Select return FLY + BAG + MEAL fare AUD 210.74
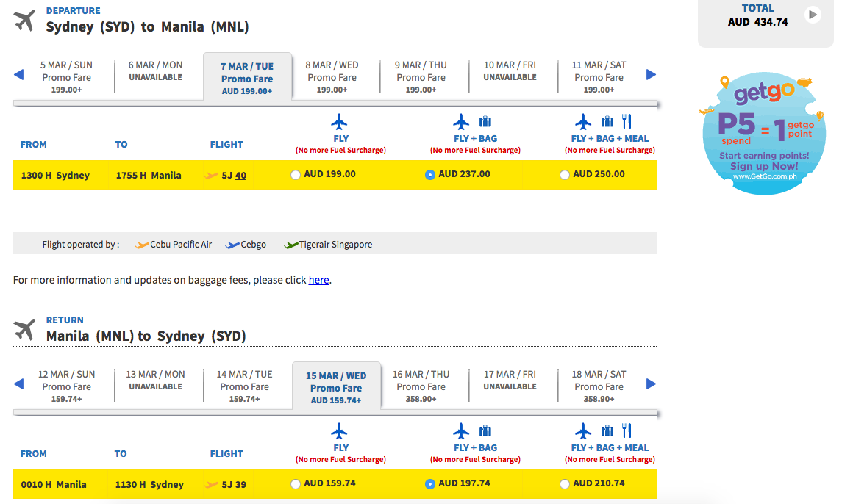Screen dimensions: 842x504 click(x=564, y=483)
